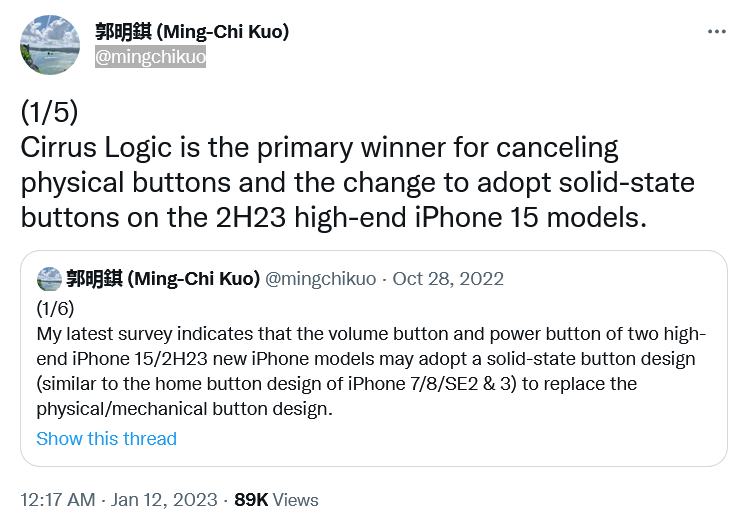Click the author name at top of tweet
The height and width of the screenshot is (526, 748).
(x=192, y=31)
